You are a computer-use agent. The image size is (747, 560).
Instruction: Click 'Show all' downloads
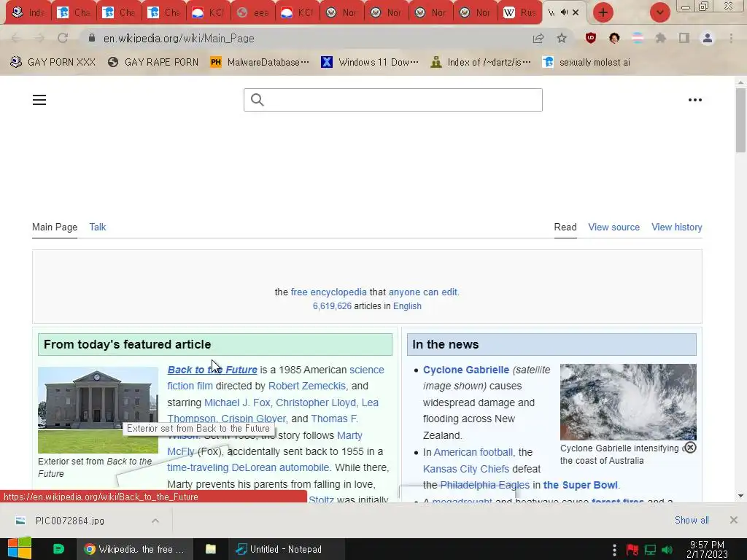(x=692, y=520)
